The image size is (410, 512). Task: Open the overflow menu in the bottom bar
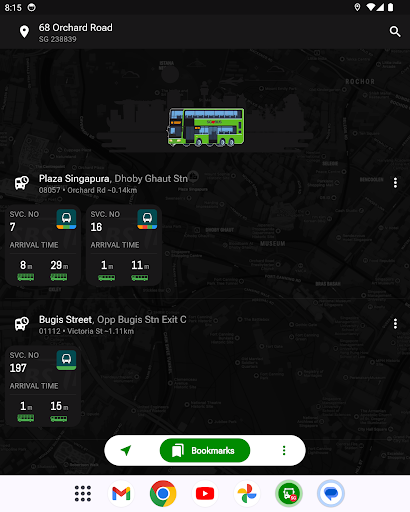[284, 450]
